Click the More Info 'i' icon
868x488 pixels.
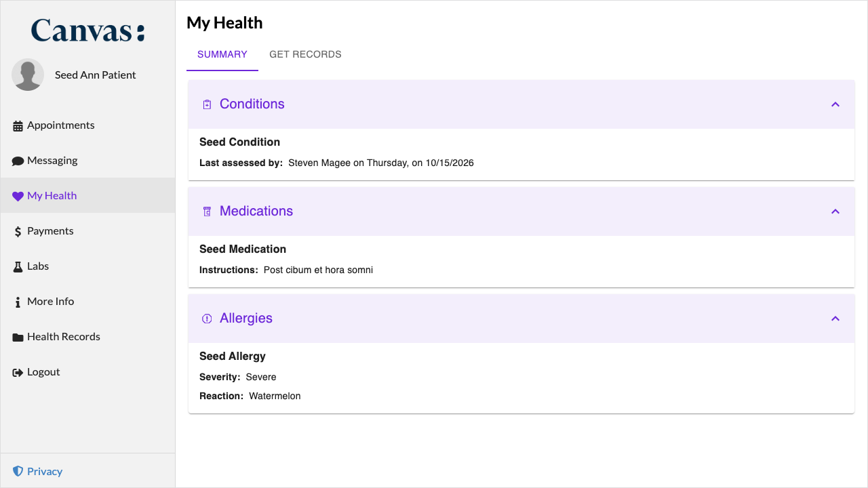pyautogui.click(x=18, y=302)
